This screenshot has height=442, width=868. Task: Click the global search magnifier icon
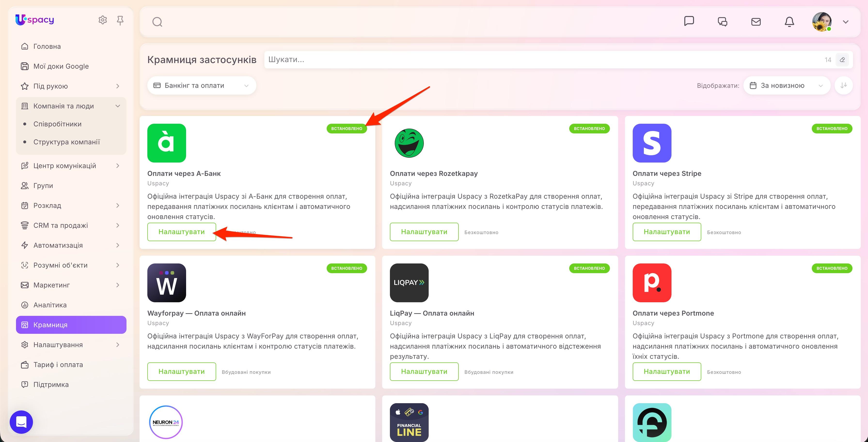[x=157, y=22]
